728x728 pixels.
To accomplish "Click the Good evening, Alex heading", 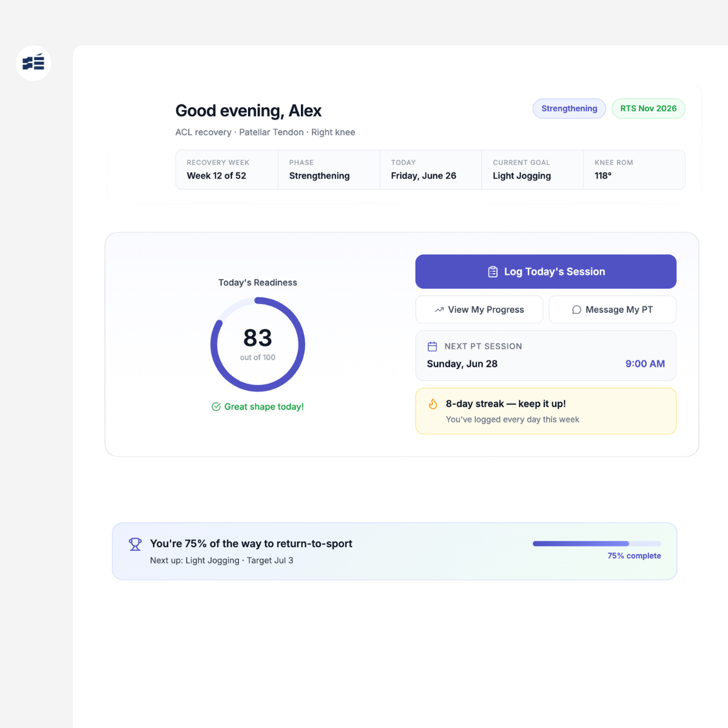I will pyautogui.click(x=248, y=110).
